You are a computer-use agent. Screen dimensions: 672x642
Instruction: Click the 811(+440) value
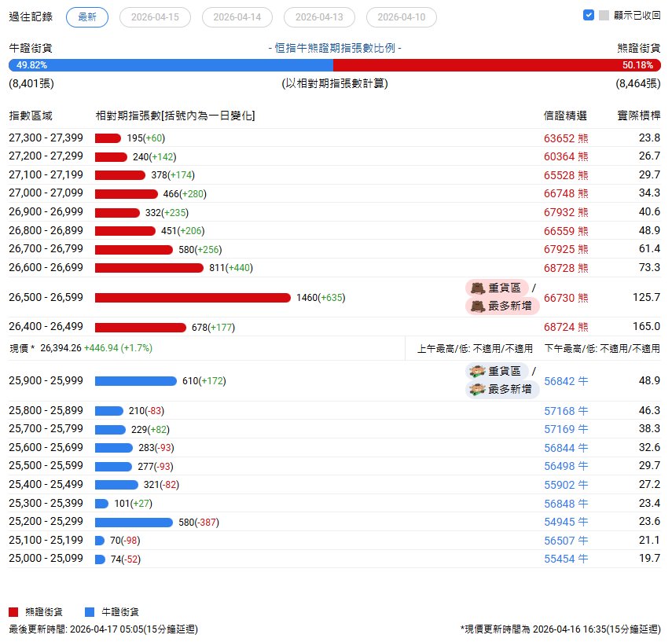click(x=231, y=268)
